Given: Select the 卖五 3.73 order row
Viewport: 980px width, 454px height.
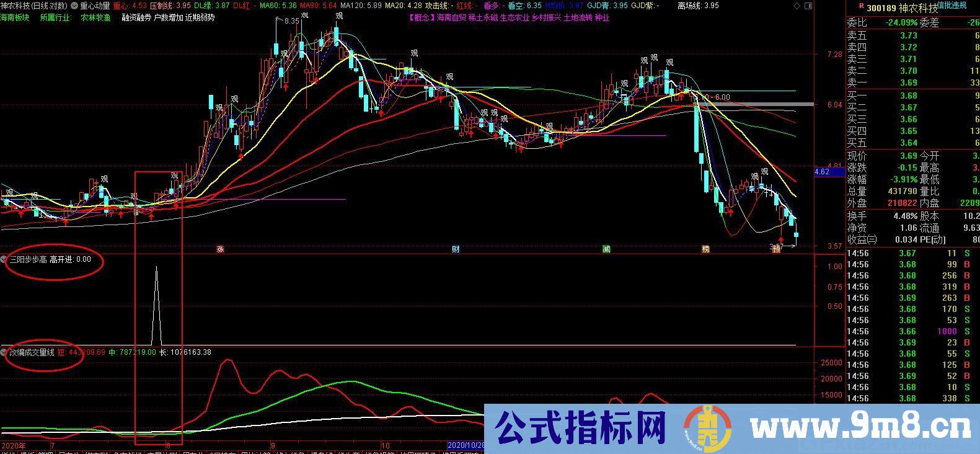Looking at the screenshot, I should 913,35.
